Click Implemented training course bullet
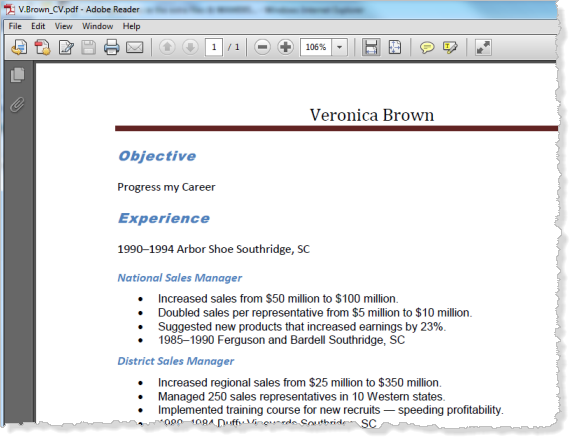This screenshot has width=574, height=441. pyautogui.click(x=331, y=410)
